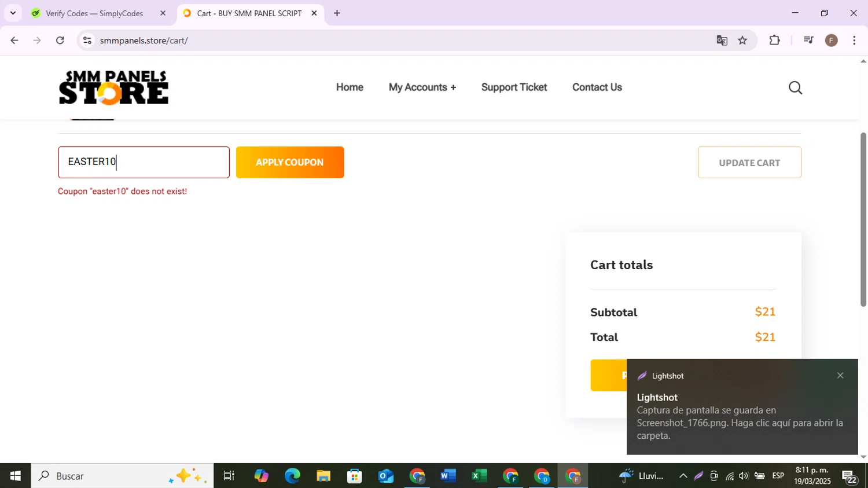The image size is (868, 488).
Task: Open the network Wi-Fi tray icon
Action: pos(730,476)
